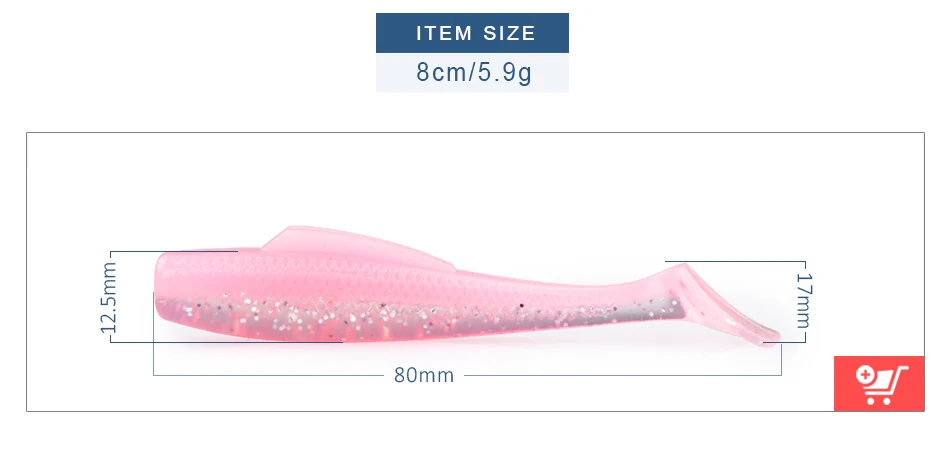This screenshot has height=452, width=950.
Task: Click the 80mm dimension line right of text
Action: [x=623, y=375]
